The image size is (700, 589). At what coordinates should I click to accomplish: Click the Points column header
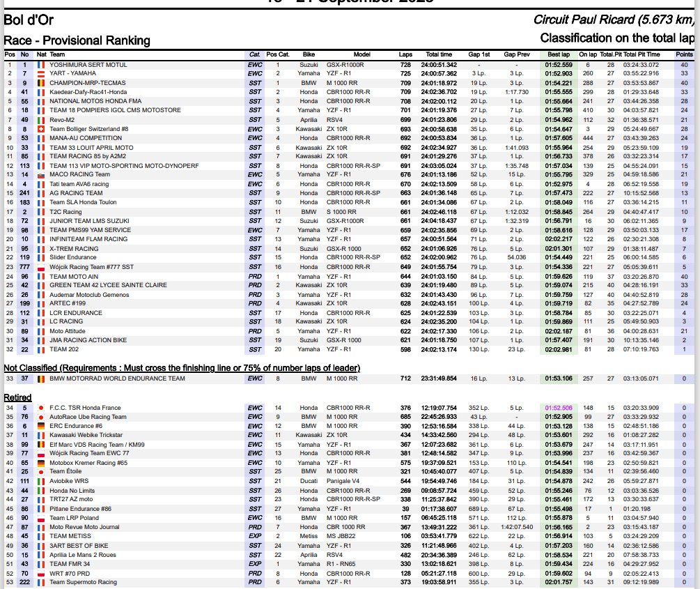(x=684, y=54)
